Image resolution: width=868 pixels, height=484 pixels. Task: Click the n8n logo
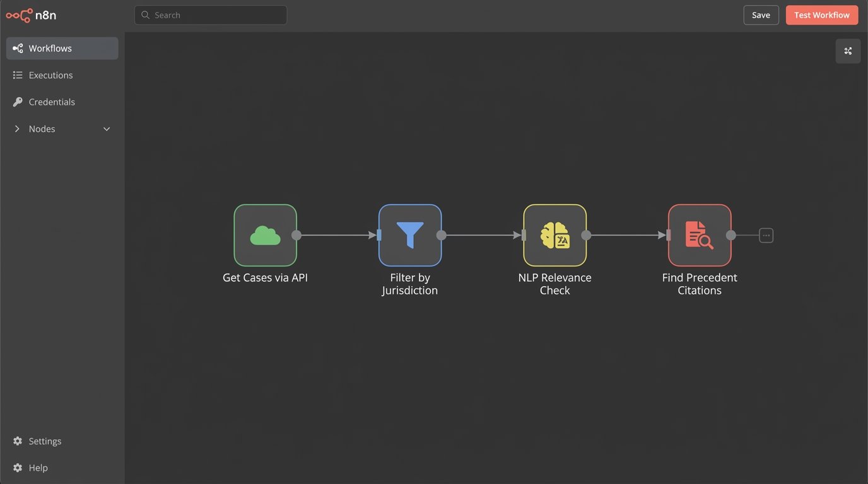pos(31,15)
